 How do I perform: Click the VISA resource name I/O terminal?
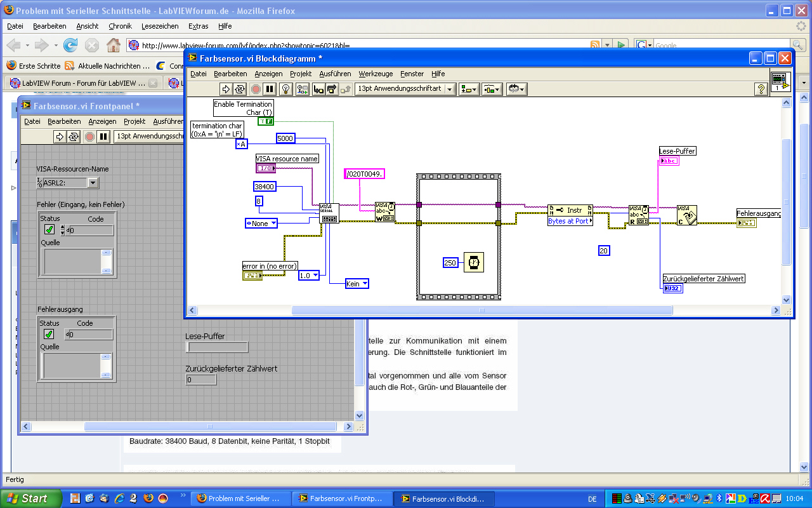(266, 168)
